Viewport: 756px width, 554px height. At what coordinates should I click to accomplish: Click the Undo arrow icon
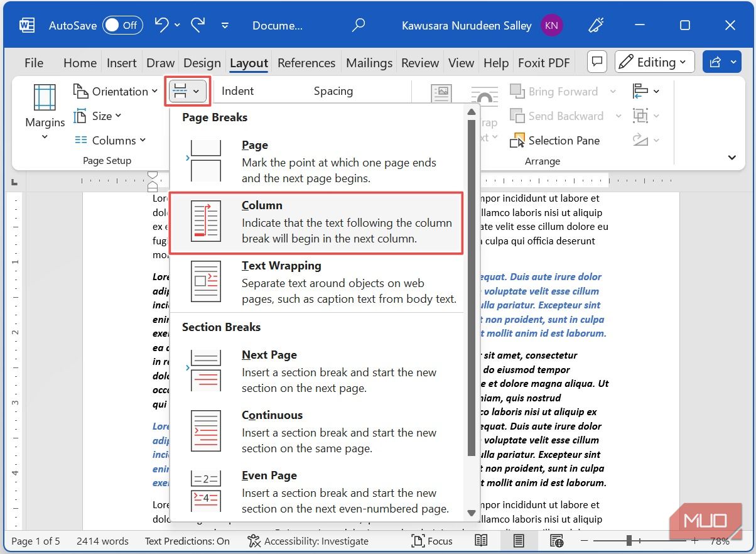(161, 25)
